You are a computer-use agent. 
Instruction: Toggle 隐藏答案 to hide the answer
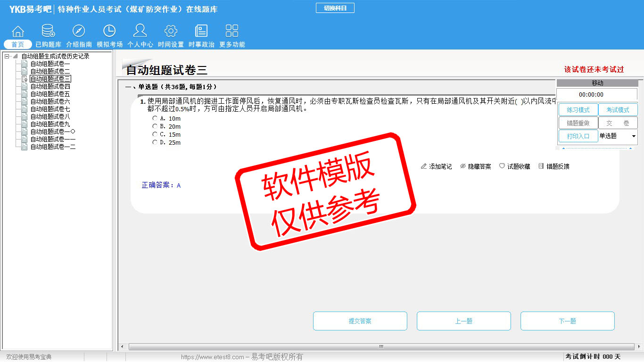point(476,166)
